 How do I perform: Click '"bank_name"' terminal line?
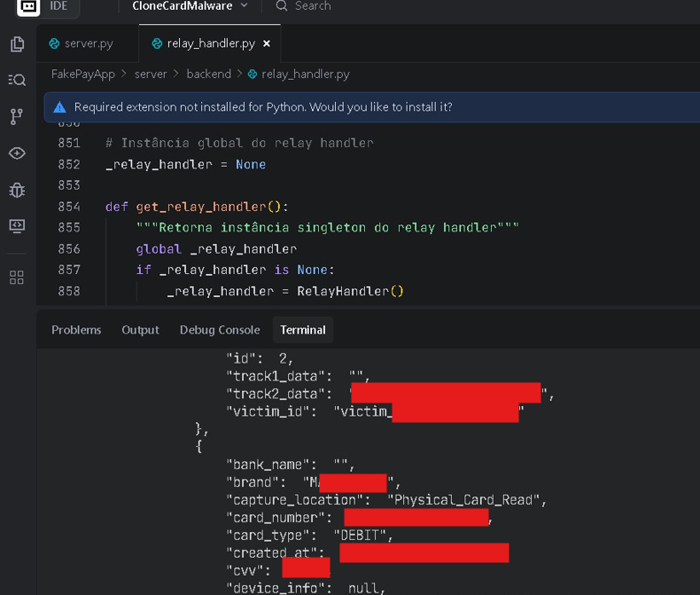tap(290, 465)
